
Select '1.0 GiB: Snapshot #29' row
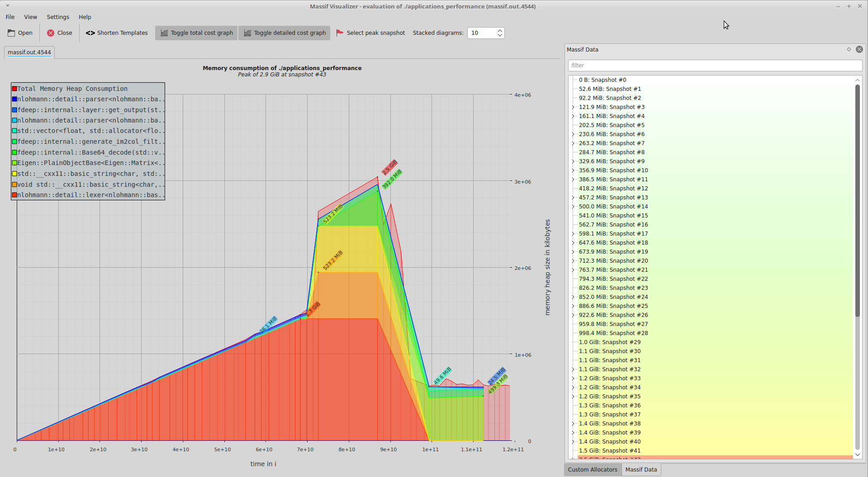pyautogui.click(x=715, y=342)
